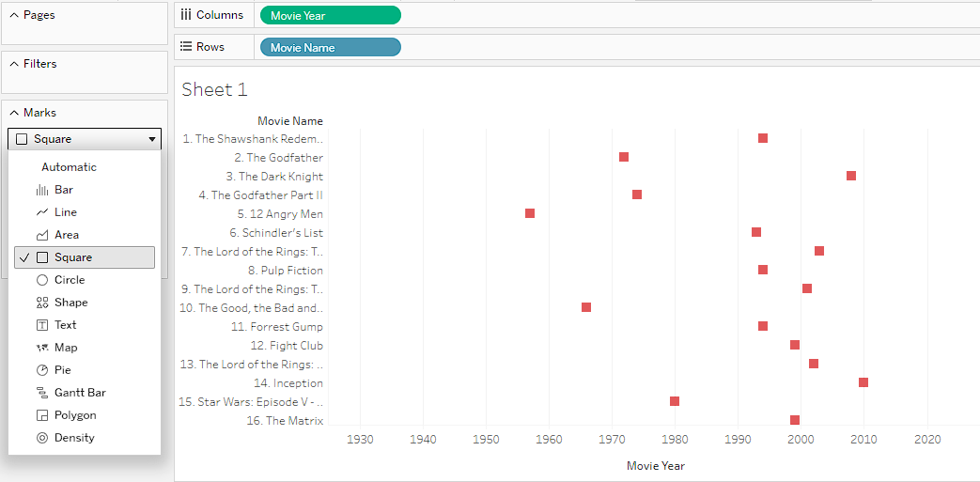Collapse the Pages panel

[14, 15]
